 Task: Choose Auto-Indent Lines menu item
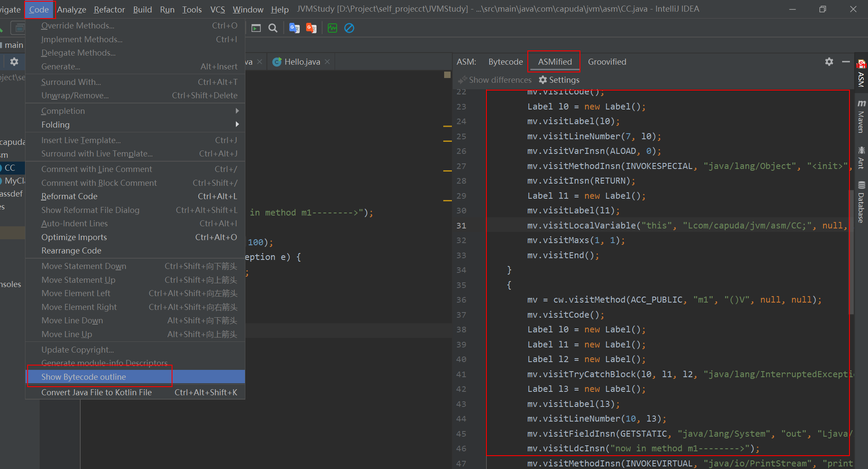135,223
